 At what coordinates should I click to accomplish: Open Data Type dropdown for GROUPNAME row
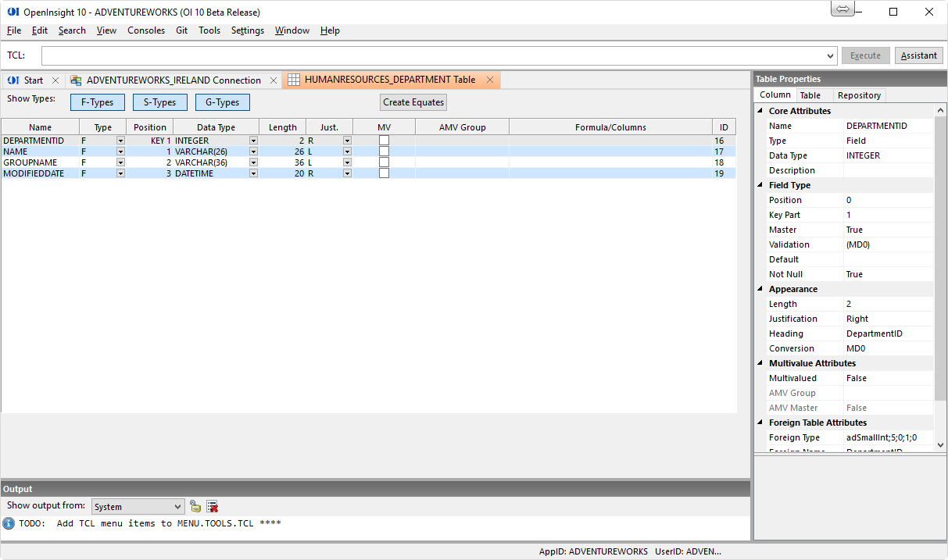coord(253,162)
